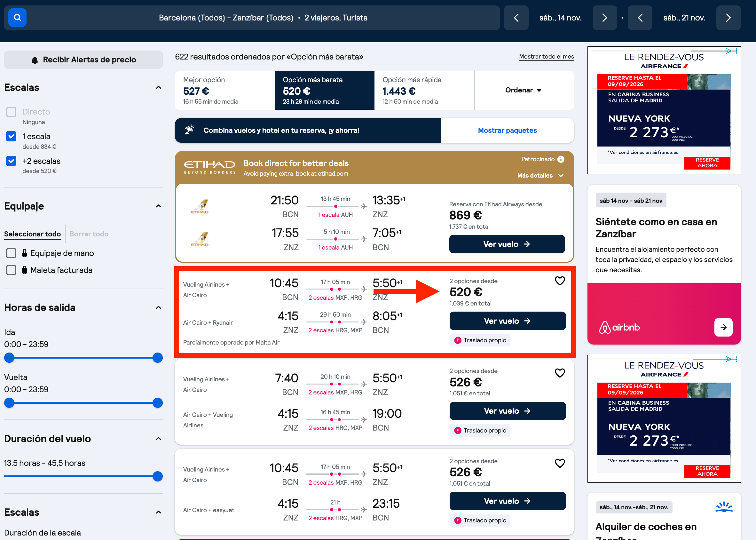Viewport: 756px width, 540px height.
Task: Select the Opción más rápida tab
Action: [x=424, y=90]
